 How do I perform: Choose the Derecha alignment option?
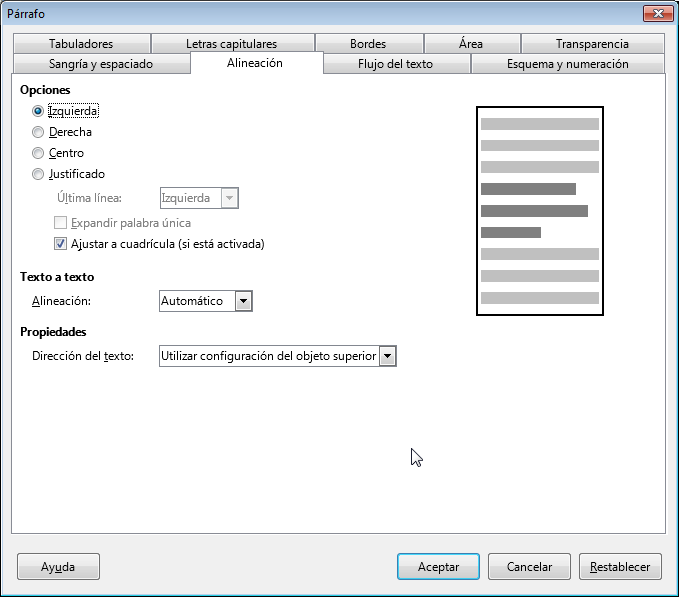click(38, 132)
